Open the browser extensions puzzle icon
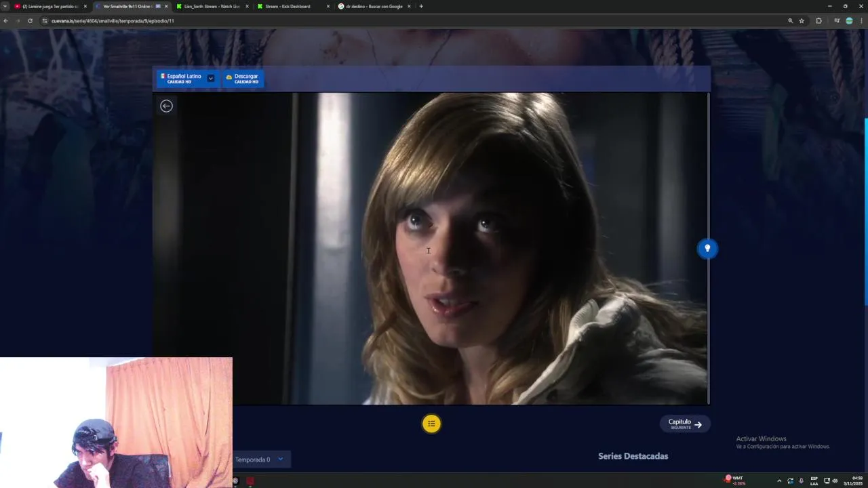This screenshot has height=488, width=868. click(x=818, y=20)
